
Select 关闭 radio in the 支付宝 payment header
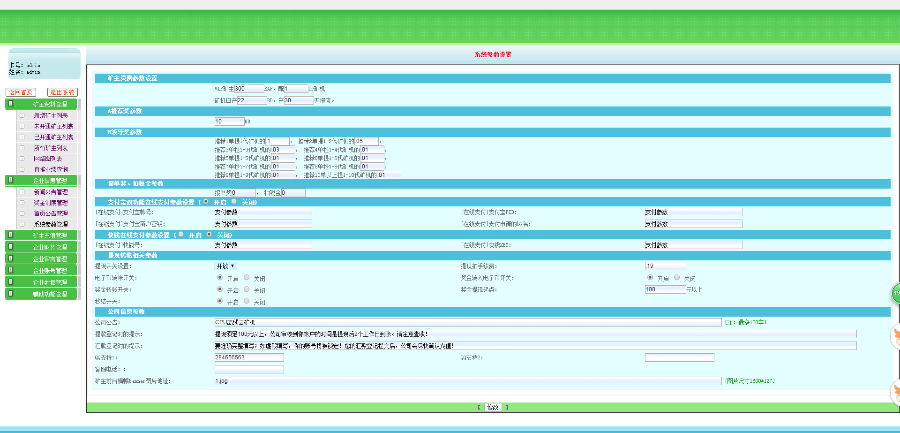tap(234, 202)
